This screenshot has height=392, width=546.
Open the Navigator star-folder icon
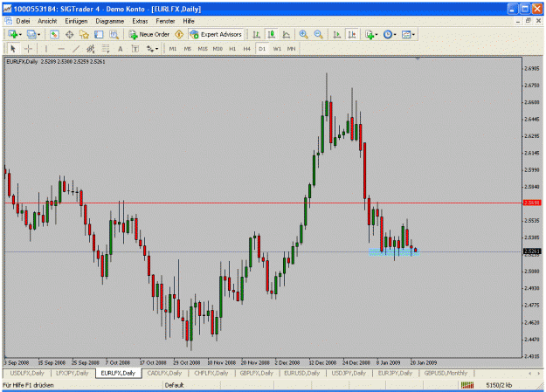click(84, 34)
